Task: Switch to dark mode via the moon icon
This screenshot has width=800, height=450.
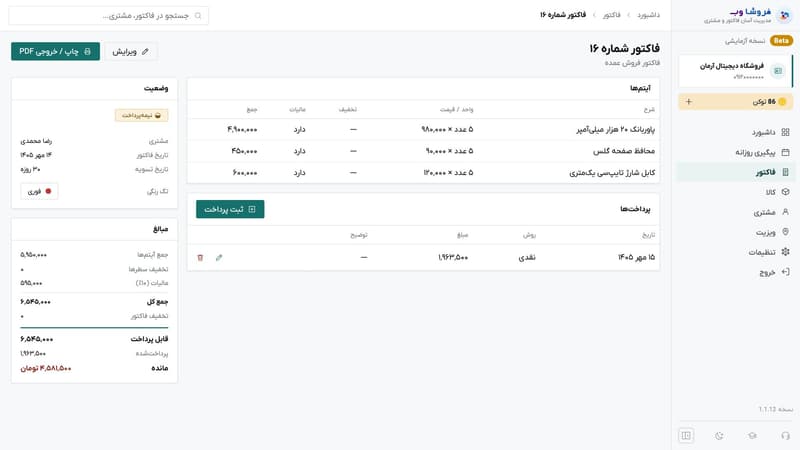Action: [719, 436]
